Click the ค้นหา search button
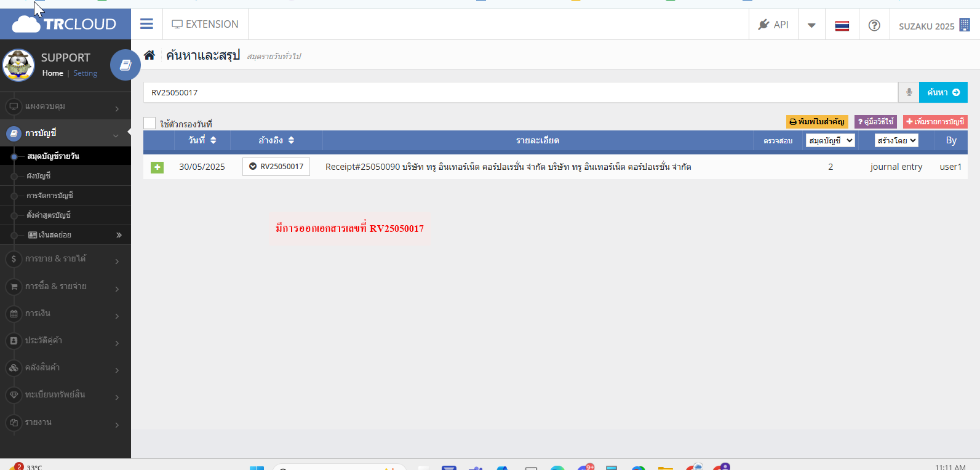The image size is (980, 470). click(x=942, y=92)
